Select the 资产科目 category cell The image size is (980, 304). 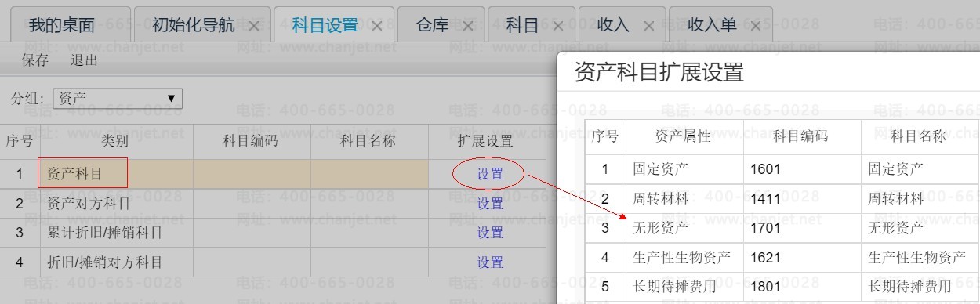[x=116, y=174]
